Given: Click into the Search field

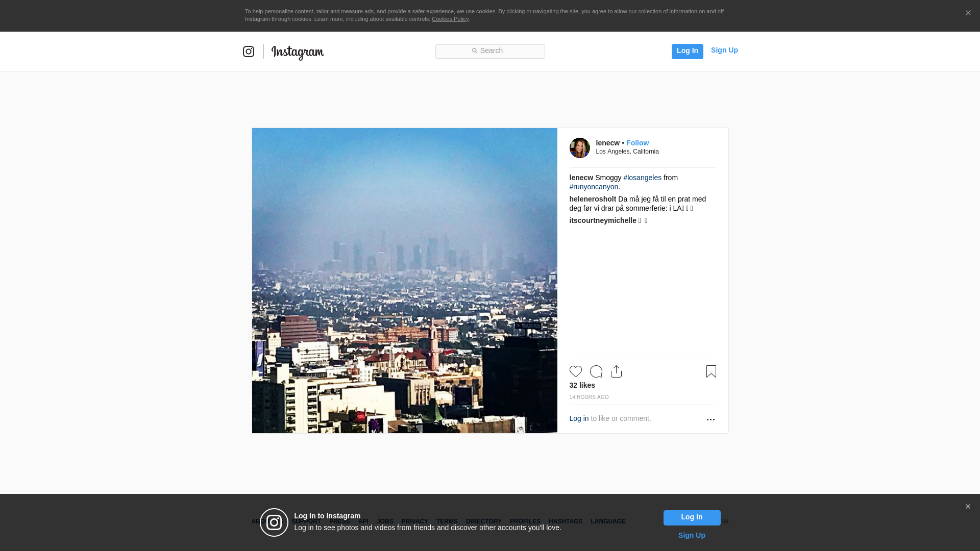Looking at the screenshot, I should (490, 51).
